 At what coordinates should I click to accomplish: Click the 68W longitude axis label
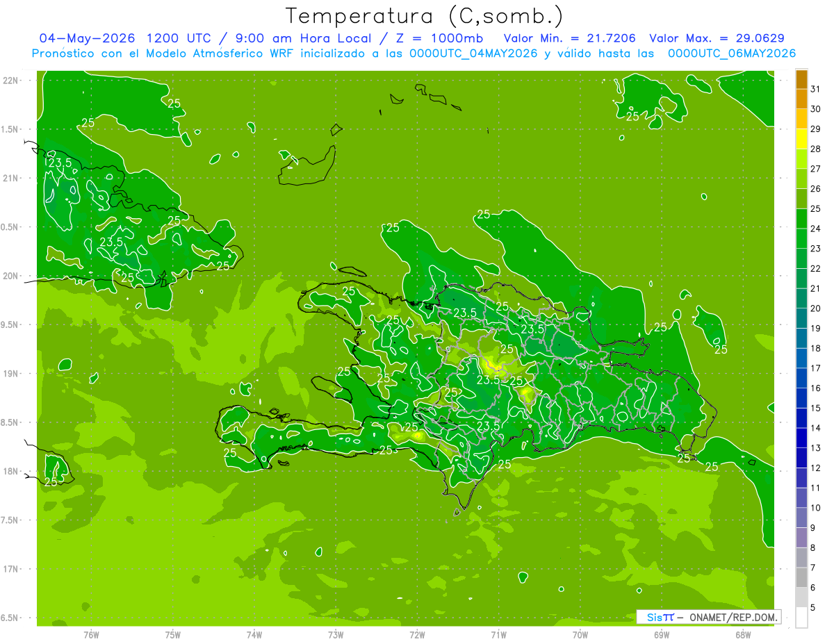click(743, 635)
